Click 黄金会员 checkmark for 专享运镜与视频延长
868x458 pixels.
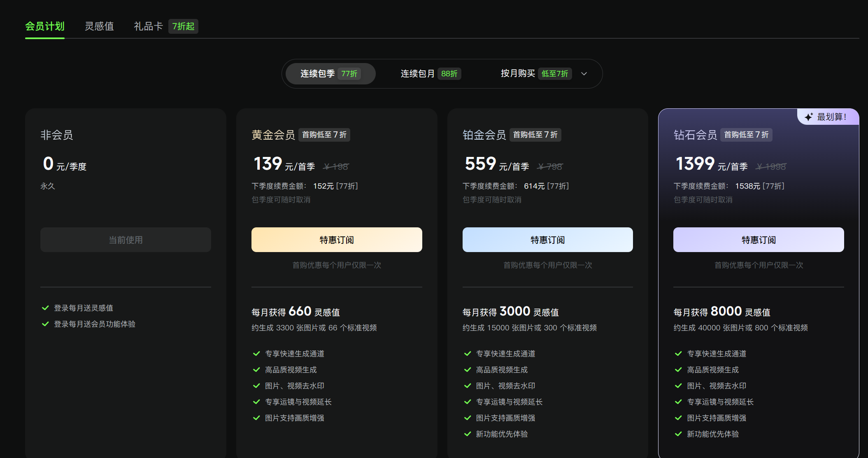256,402
